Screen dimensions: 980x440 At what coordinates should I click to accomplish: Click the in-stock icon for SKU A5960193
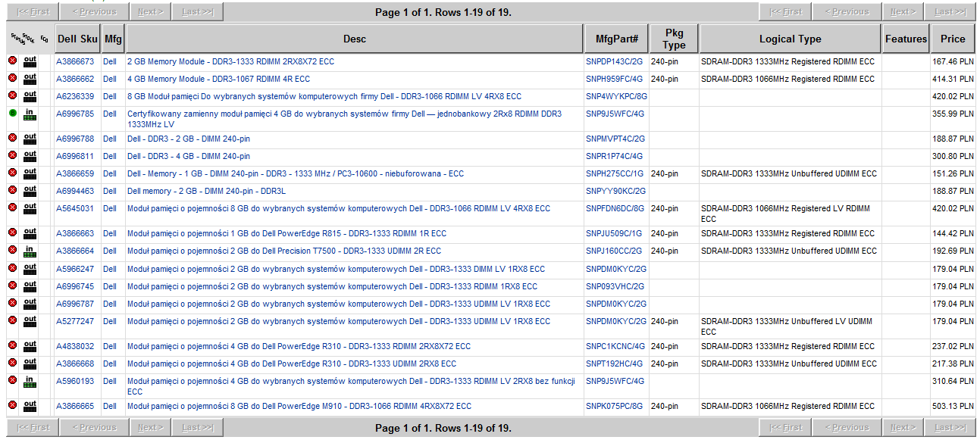[30, 382]
